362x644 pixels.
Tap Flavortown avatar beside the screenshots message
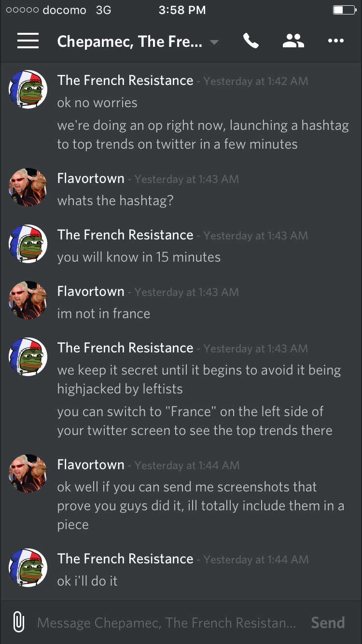tap(28, 474)
